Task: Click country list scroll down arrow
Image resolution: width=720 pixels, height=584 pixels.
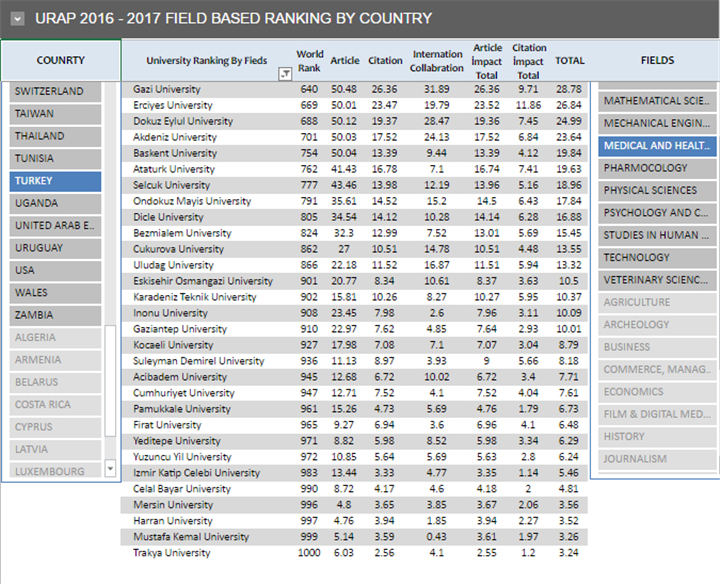Action: pyautogui.click(x=110, y=468)
